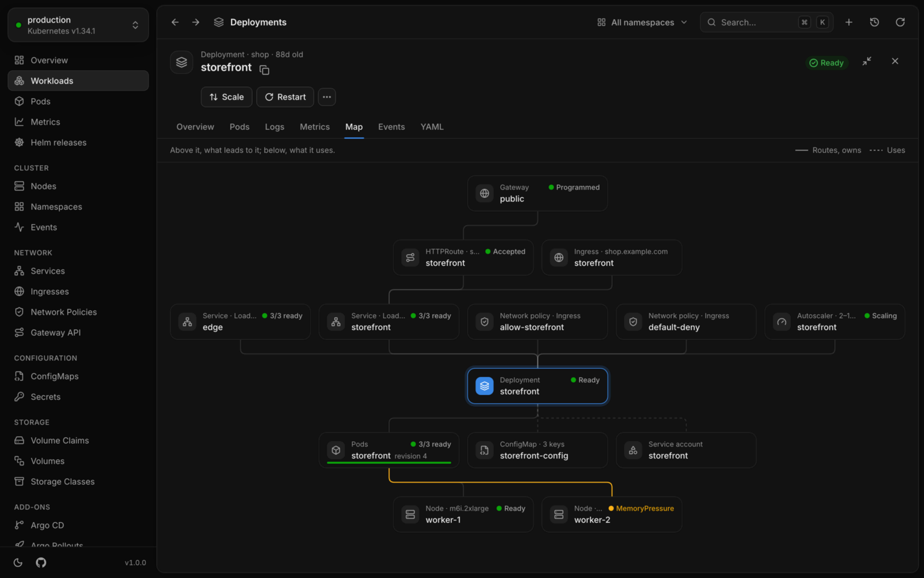
Task: Click the edge Service icon
Action: coord(187,322)
